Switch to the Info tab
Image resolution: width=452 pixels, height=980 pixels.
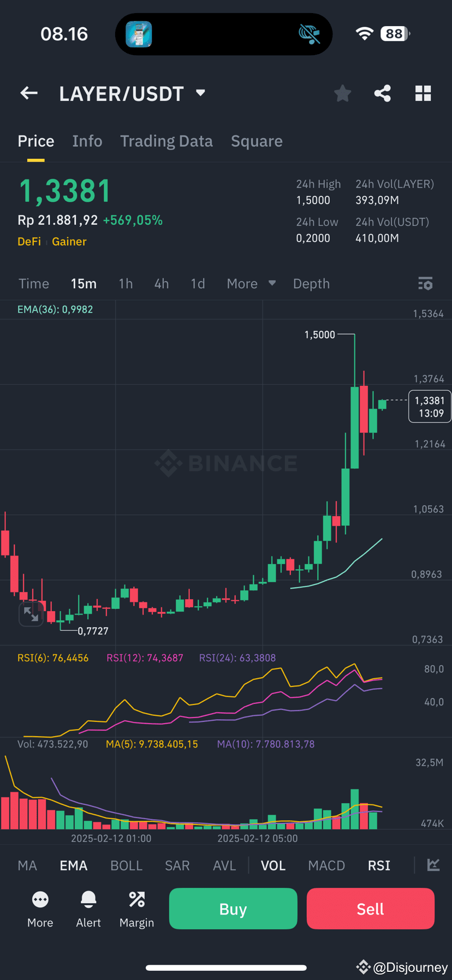87,141
